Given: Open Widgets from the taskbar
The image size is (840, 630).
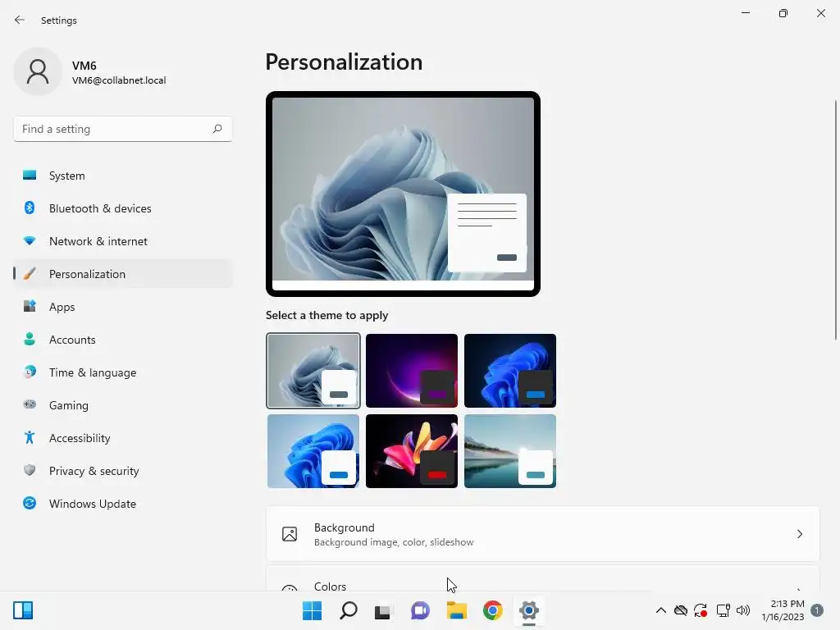Looking at the screenshot, I should (x=23, y=610).
